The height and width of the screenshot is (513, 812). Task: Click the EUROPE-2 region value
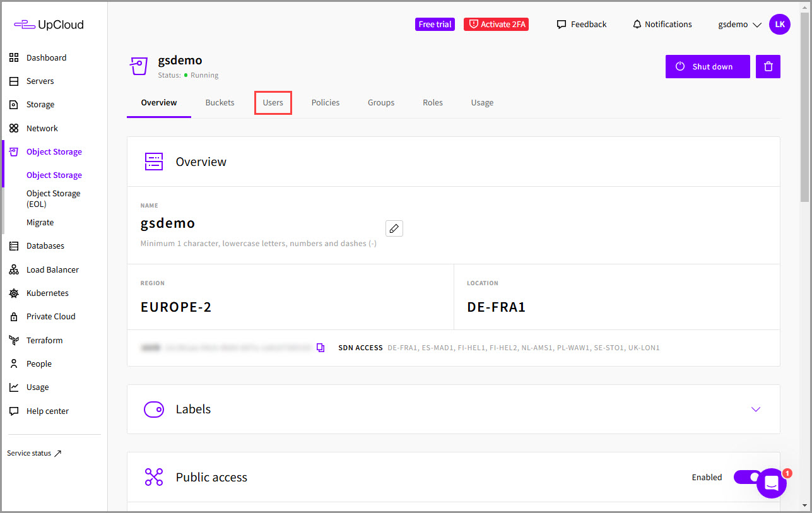point(176,307)
